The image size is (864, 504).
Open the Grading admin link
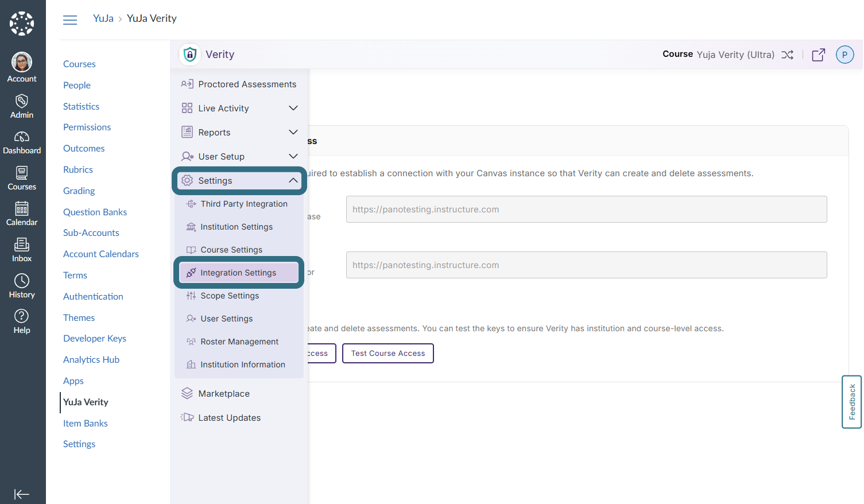[79, 191]
